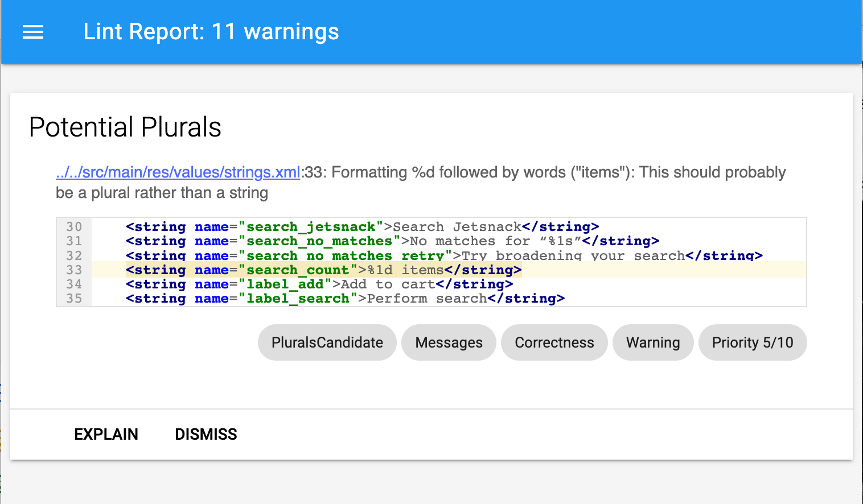Screen dimensions: 863x504
Task: Select the Messages category chip
Action: click(x=449, y=342)
